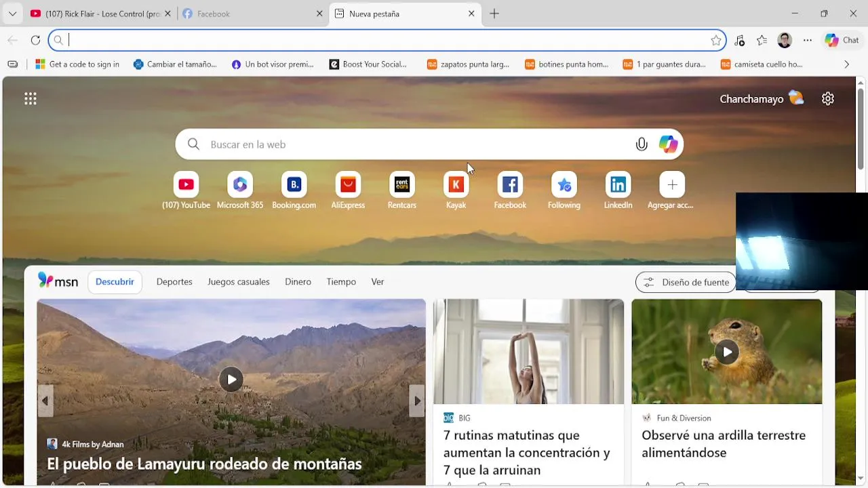Open 'El pueblo de Lamayuru' headline
The image size is (868, 488).
click(204, 464)
